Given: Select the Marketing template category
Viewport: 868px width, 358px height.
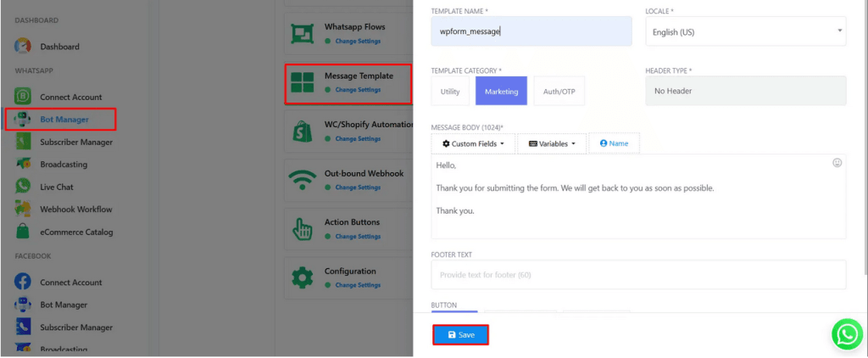Looking at the screenshot, I should 501,92.
